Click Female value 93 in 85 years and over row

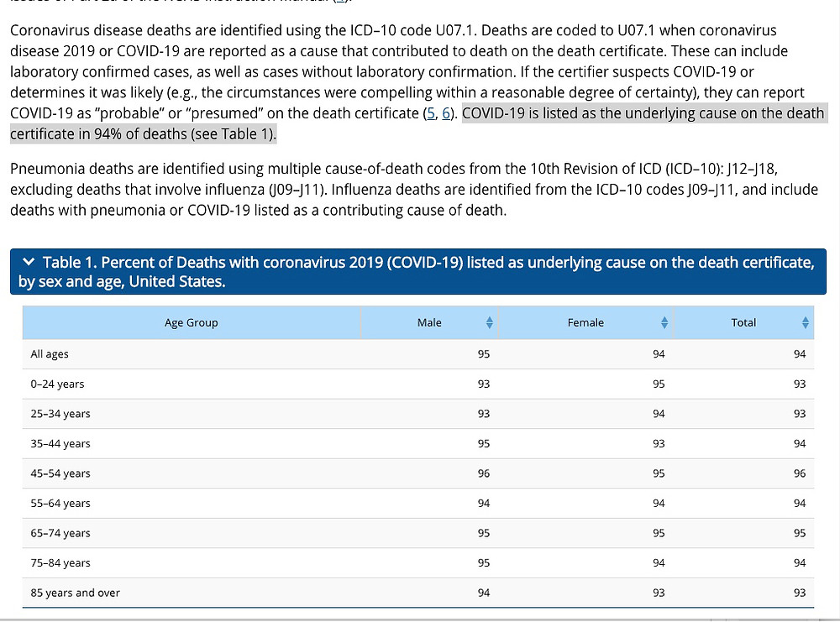pos(659,593)
